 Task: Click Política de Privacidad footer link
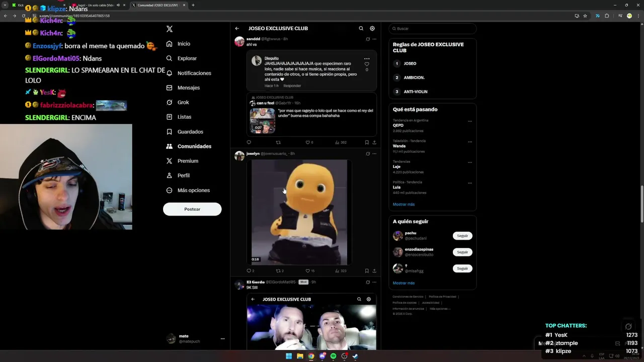tap(443, 297)
